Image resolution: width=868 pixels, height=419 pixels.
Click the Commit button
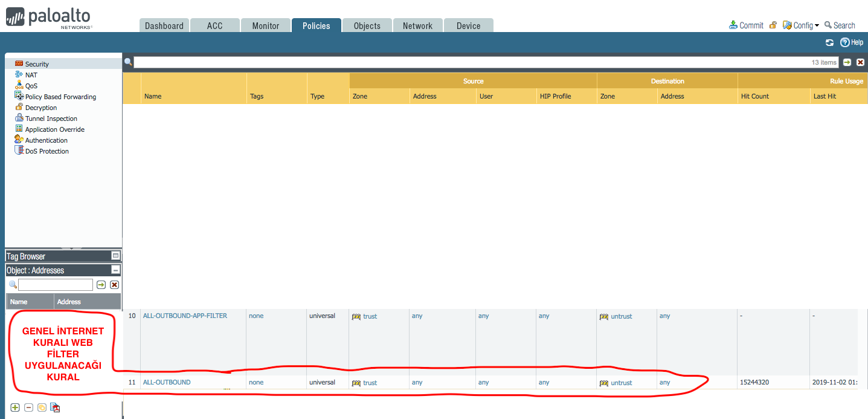click(746, 25)
